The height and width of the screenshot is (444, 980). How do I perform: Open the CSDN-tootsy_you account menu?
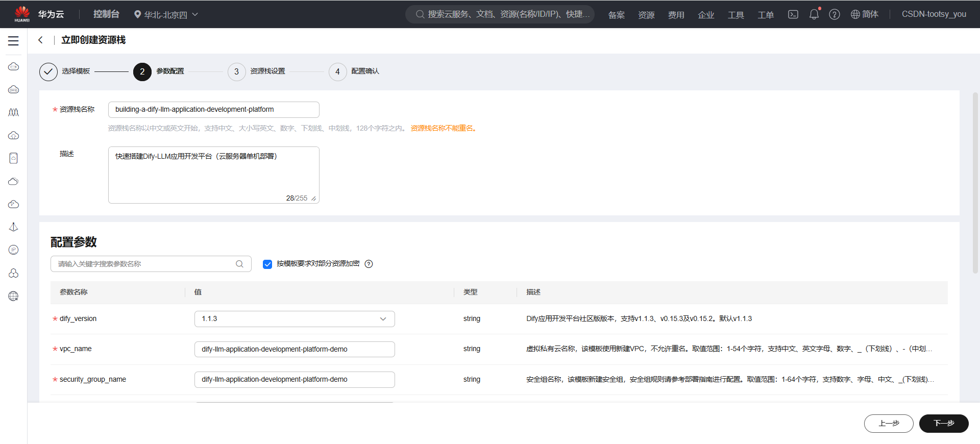(934, 14)
